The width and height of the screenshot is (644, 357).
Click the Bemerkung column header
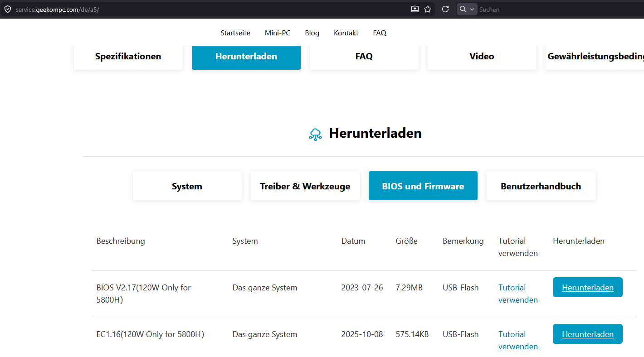pyautogui.click(x=463, y=241)
